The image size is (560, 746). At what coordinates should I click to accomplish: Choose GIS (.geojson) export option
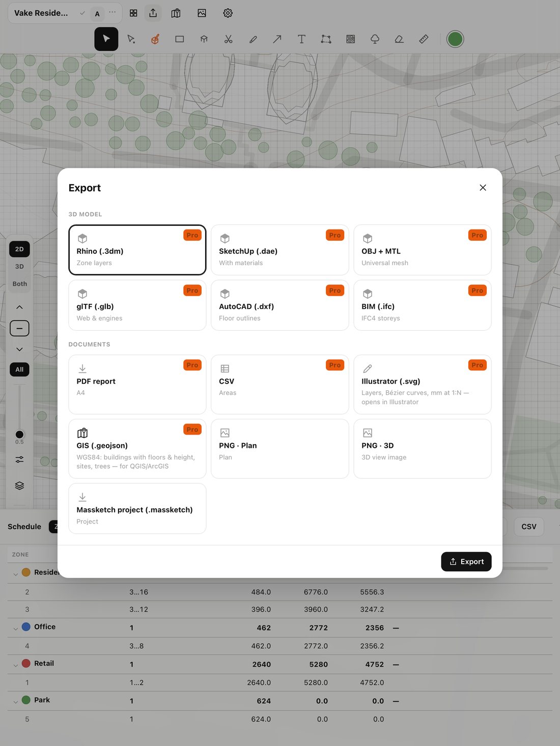click(x=137, y=449)
